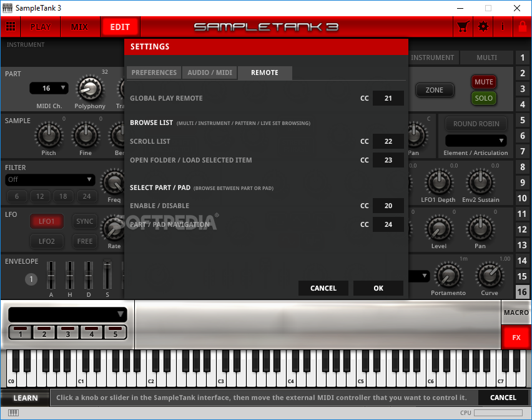The height and width of the screenshot is (420, 532).
Task: Open the filter type Off dropdown
Action: tap(50, 179)
